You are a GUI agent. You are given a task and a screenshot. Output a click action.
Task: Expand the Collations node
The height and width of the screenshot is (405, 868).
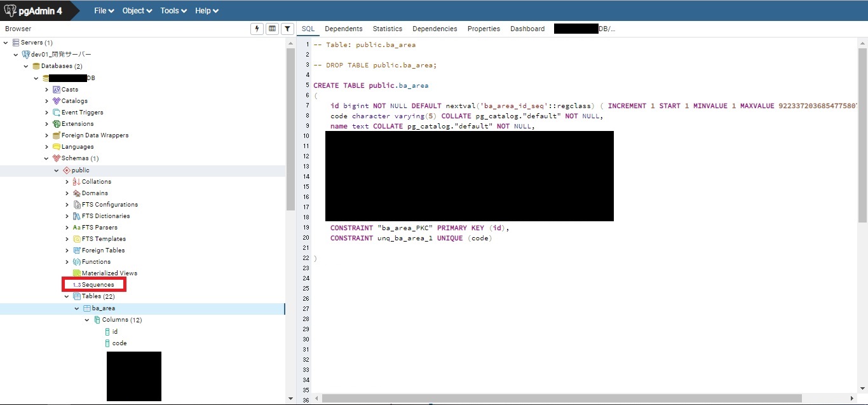pyautogui.click(x=67, y=182)
